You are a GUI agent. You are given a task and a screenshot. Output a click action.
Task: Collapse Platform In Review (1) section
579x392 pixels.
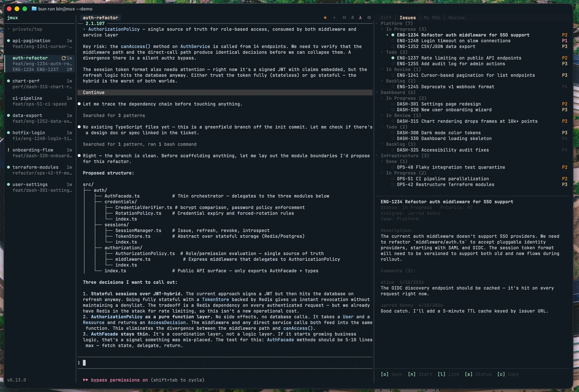pos(382,69)
